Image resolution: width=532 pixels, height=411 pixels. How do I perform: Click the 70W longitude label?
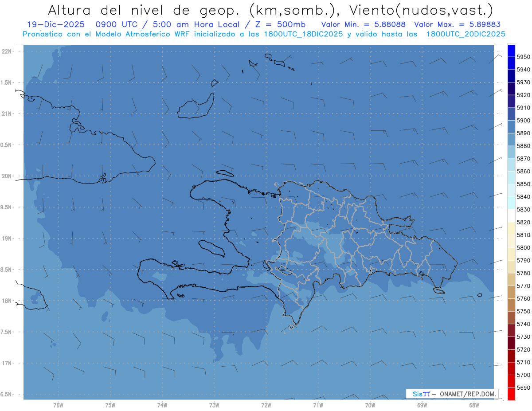pos(370,405)
